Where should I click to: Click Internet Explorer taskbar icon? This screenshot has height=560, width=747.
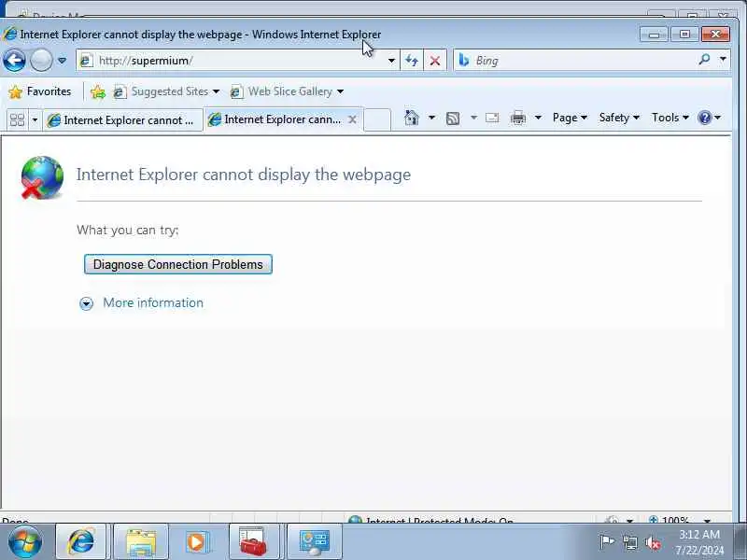(x=81, y=541)
